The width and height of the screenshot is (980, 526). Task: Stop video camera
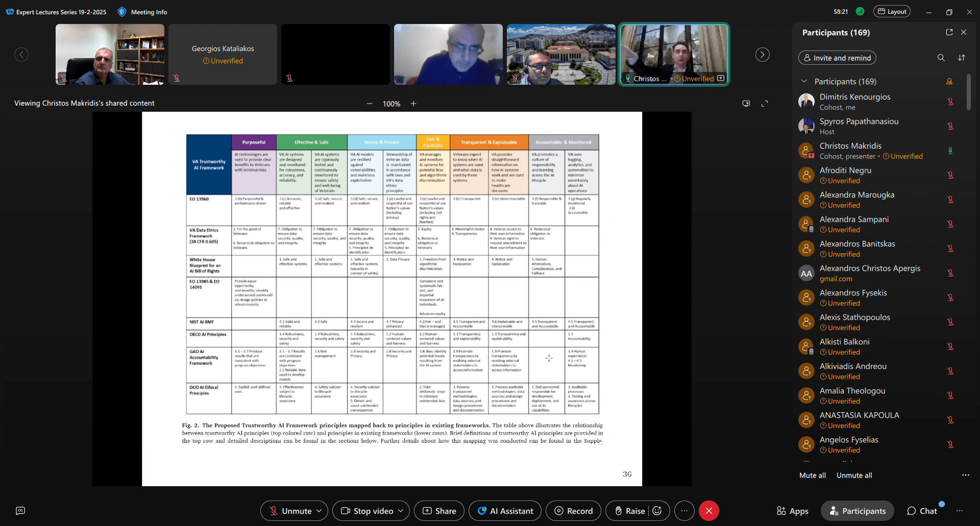(367, 511)
